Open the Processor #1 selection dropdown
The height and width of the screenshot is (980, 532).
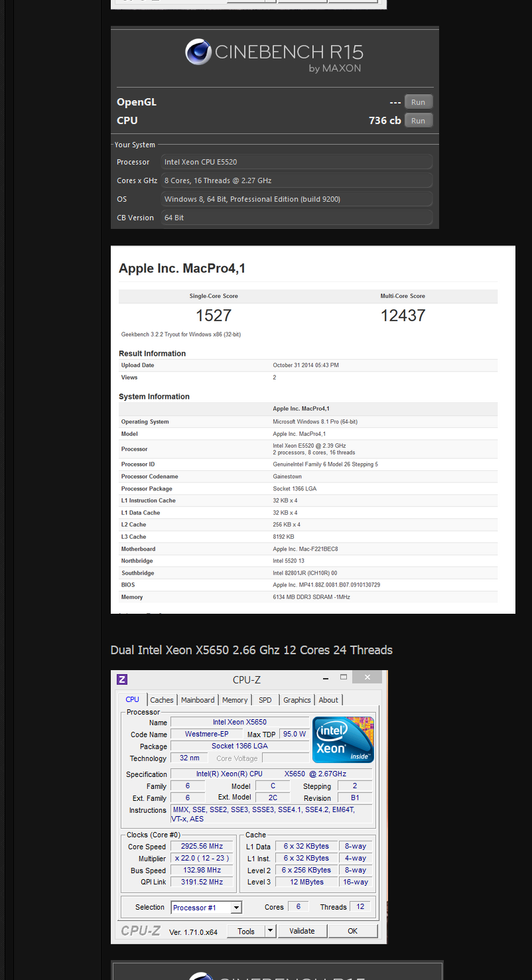point(206,908)
